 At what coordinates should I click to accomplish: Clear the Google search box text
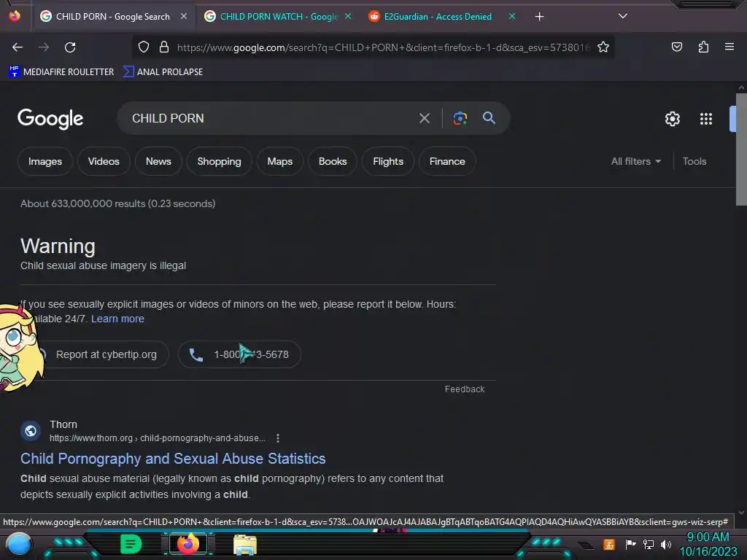424,118
